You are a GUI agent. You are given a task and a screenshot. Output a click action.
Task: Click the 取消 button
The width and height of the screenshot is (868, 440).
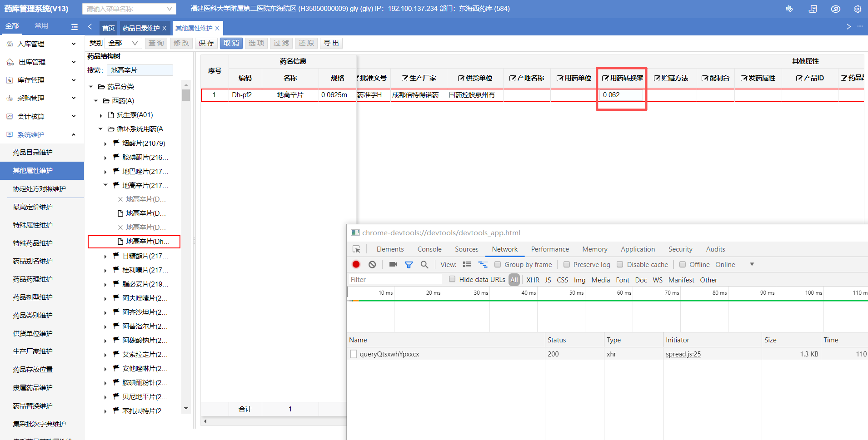coord(231,43)
